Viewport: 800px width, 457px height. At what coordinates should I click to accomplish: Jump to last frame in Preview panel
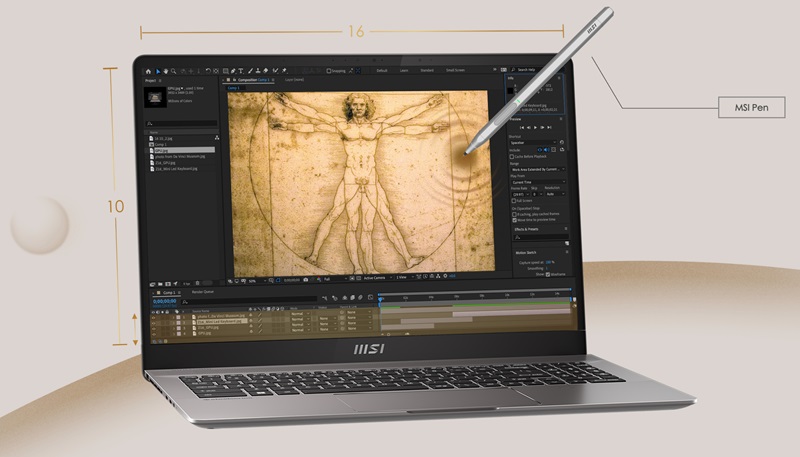pos(549,128)
